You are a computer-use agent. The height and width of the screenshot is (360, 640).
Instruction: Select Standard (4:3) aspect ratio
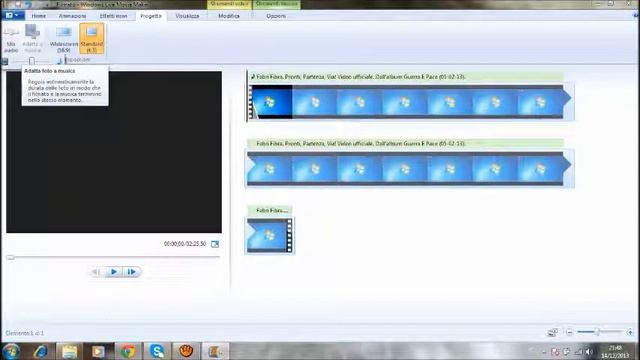tap(92, 39)
